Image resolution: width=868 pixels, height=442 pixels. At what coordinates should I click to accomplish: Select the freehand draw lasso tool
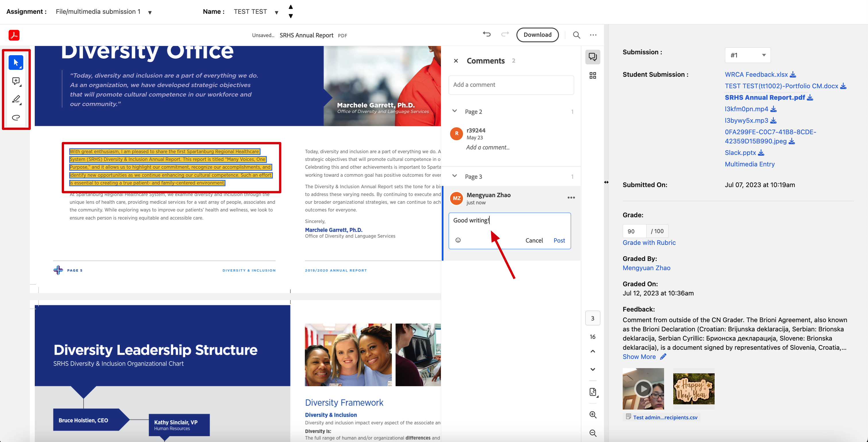pyautogui.click(x=16, y=117)
